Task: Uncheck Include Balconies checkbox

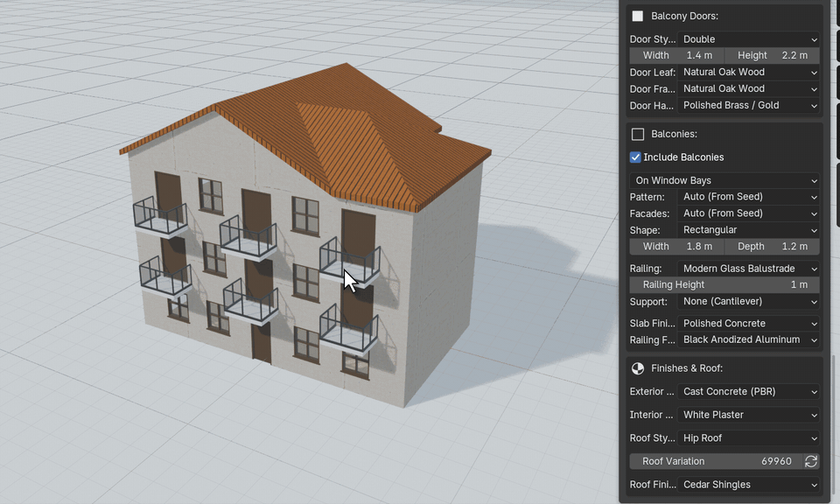Action: tap(635, 157)
